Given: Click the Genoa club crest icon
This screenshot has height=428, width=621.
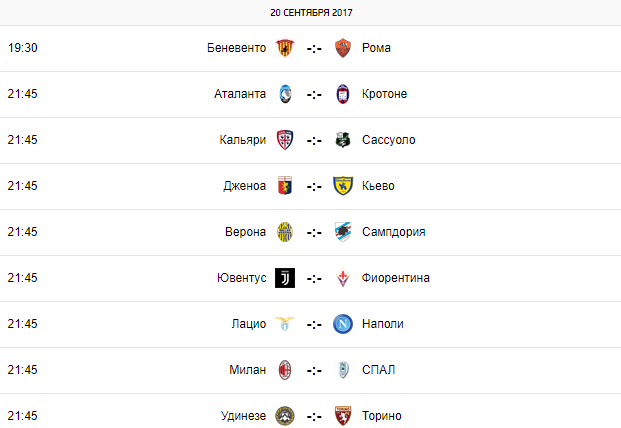Looking at the screenshot, I should 285,186.
